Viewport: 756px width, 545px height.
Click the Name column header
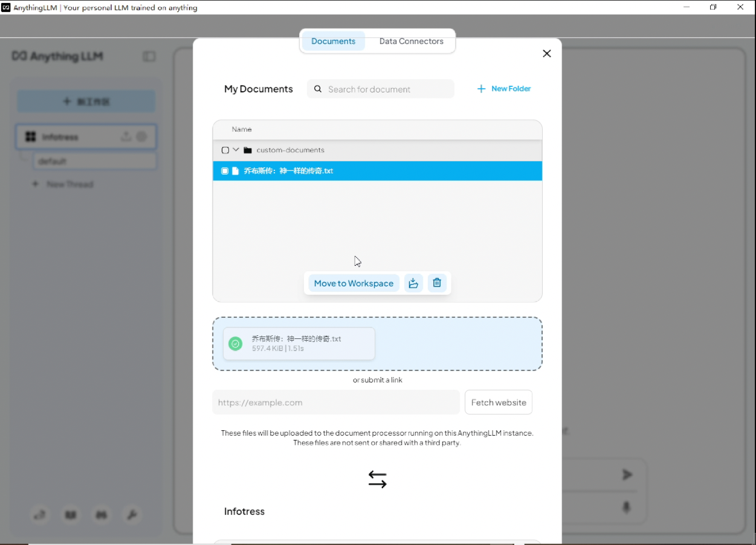pyautogui.click(x=242, y=129)
